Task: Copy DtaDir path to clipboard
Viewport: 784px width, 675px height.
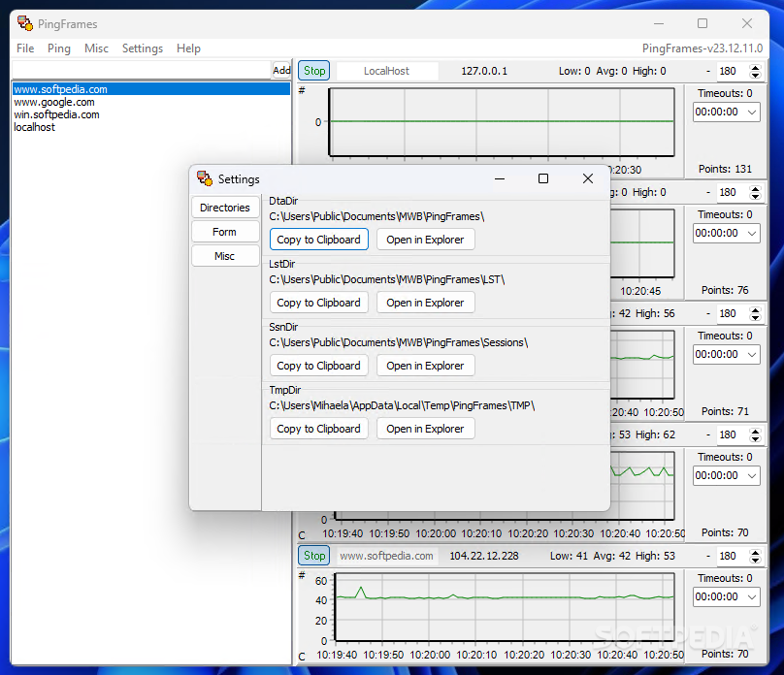Action: 319,240
